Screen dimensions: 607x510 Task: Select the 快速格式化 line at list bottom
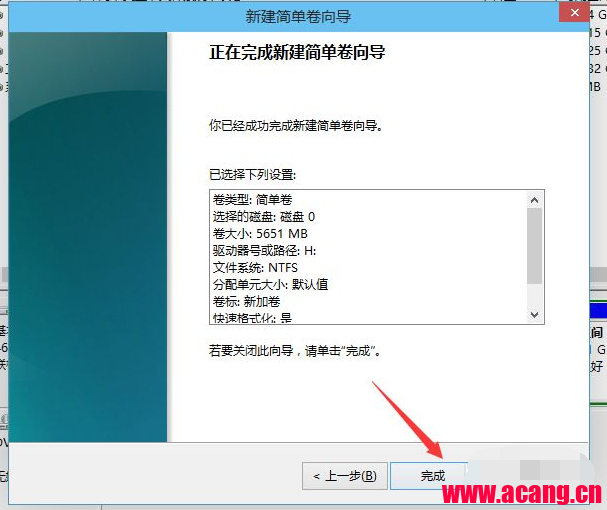click(252, 318)
